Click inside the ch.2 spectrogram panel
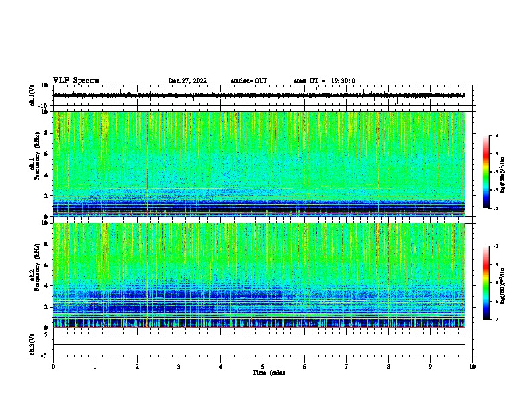Image resolution: width=532 pixels, height=411 pixels. [x=259, y=275]
